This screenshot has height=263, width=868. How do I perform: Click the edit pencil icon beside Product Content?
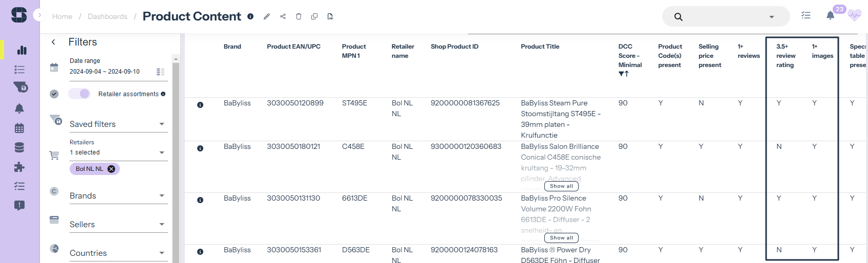tap(267, 16)
